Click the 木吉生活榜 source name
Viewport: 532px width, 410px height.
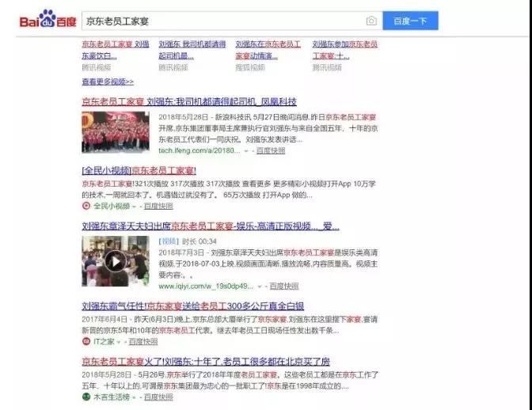pyautogui.click(x=112, y=397)
